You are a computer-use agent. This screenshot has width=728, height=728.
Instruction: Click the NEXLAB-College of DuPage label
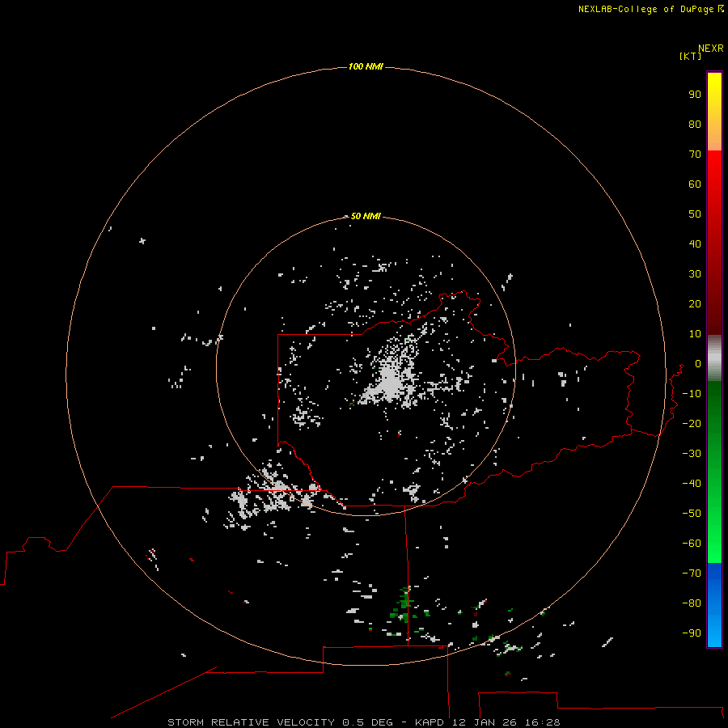[x=650, y=9]
